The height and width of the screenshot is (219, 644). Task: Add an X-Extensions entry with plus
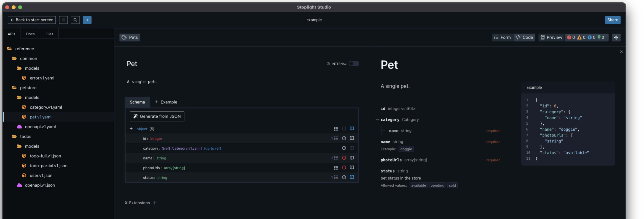tap(155, 203)
